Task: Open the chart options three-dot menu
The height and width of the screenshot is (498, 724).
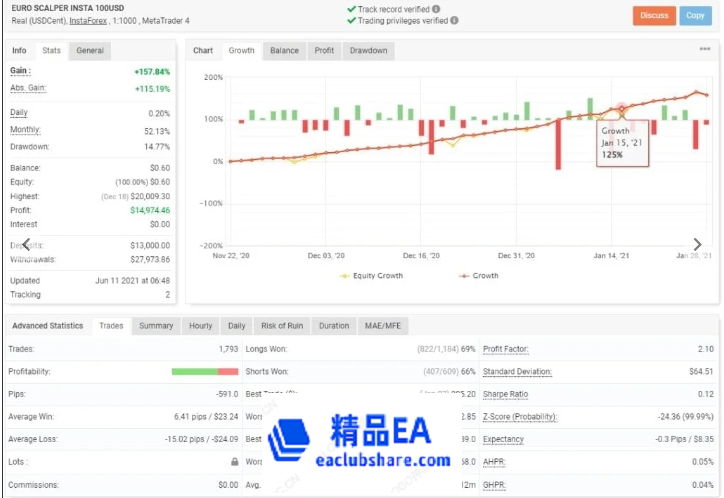Action: pyautogui.click(x=704, y=49)
